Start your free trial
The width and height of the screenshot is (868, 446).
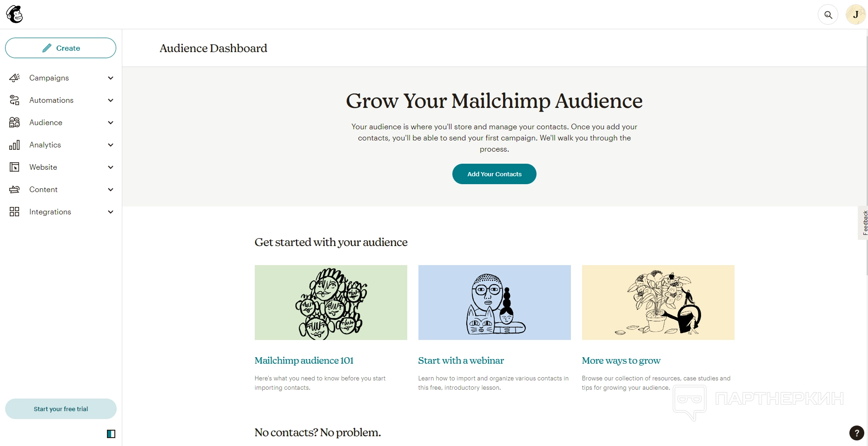(60, 409)
